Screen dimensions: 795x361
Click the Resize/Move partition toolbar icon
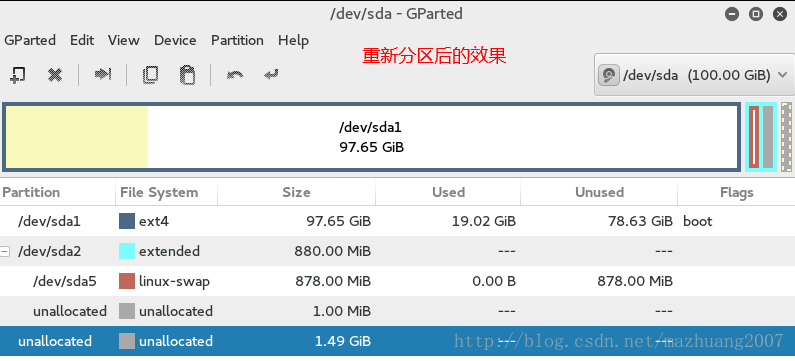coord(102,75)
